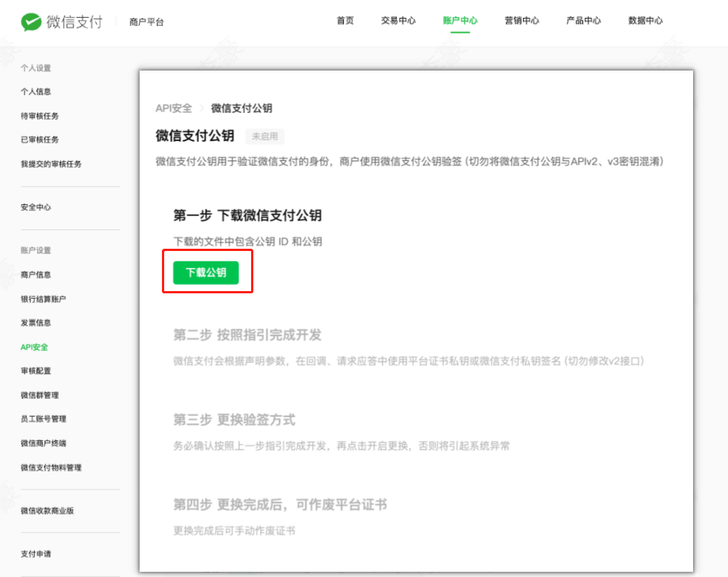Click the 第二步 按照指引完成开发 heading
Viewport: 728px width, 577px height.
(247, 335)
